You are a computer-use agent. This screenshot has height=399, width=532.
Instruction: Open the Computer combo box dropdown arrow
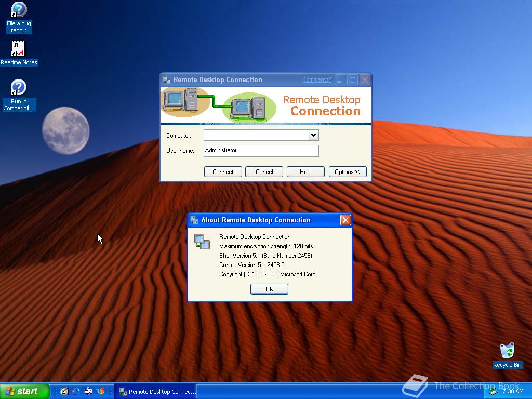tap(313, 135)
